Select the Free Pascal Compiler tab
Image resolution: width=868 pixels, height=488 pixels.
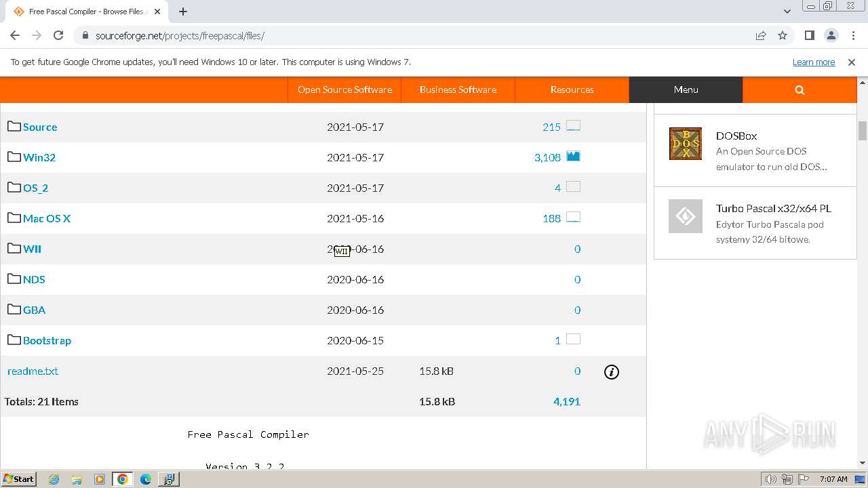click(x=86, y=12)
